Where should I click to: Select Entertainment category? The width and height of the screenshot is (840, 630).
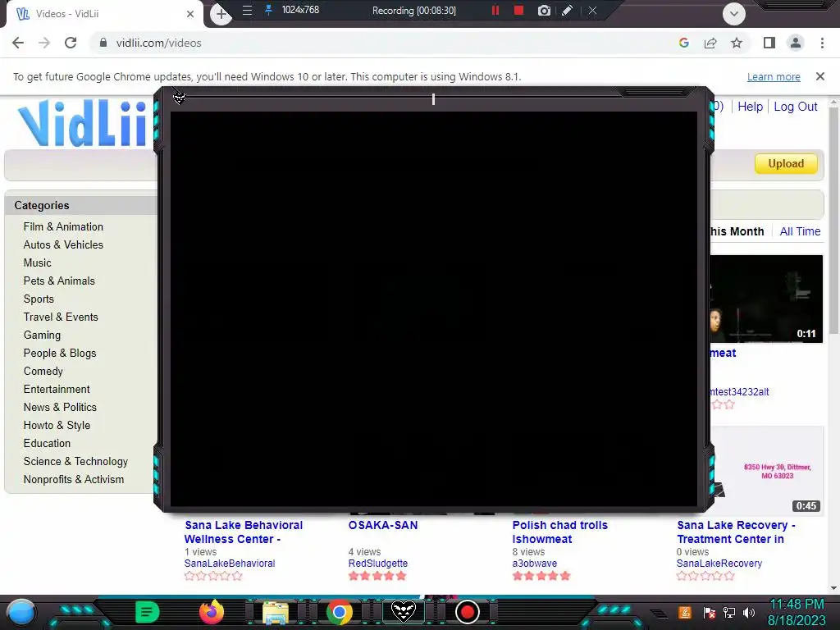[x=57, y=389]
